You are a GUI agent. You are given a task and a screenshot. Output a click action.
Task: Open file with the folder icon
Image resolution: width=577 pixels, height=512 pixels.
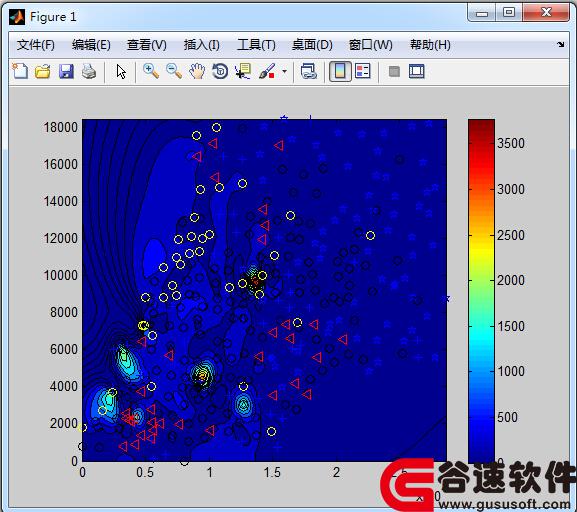[43, 71]
